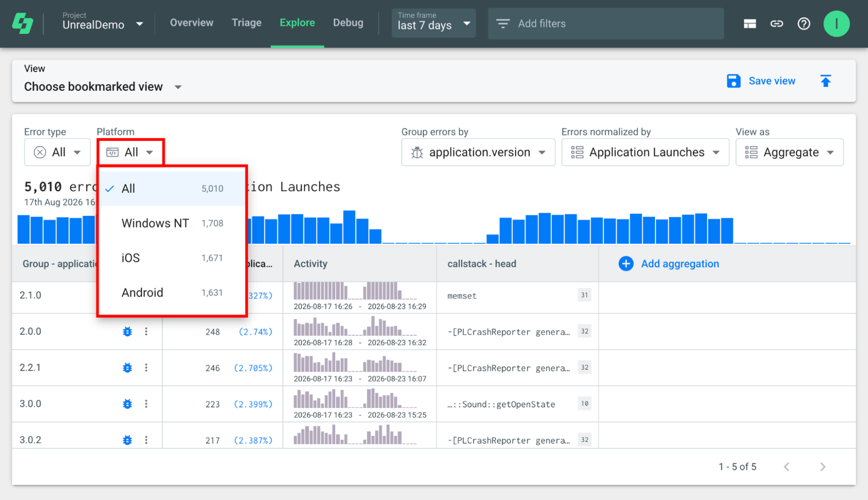This screenshot has width=868, height=500.
Task: Click the plus icon for Add aggregation
Action: point(626,264)
